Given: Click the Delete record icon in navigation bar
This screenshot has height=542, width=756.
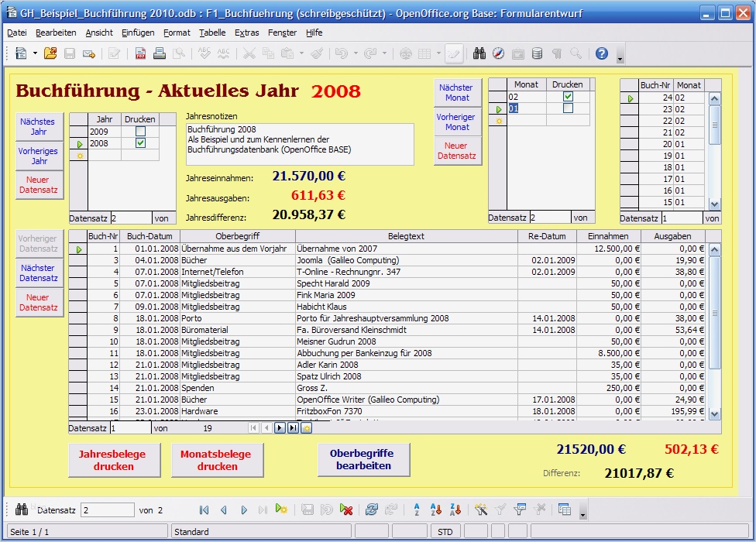Looking at the screenshot, I should 347,509.
